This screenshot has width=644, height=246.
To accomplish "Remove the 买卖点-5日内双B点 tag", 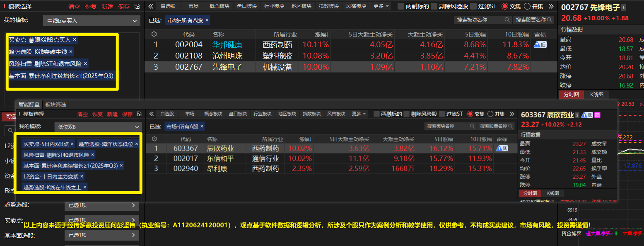I will (x=72, y=144).
